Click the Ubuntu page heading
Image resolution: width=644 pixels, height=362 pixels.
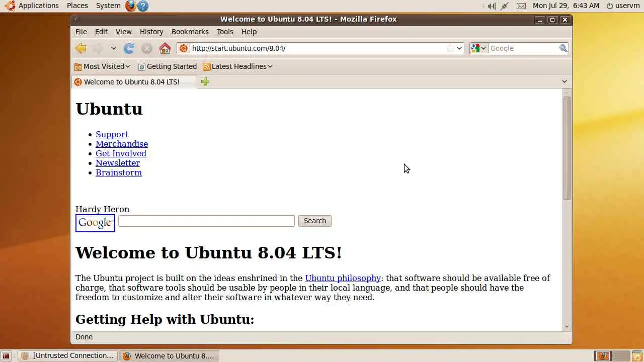pyautogui.click(x=109, y=109)
